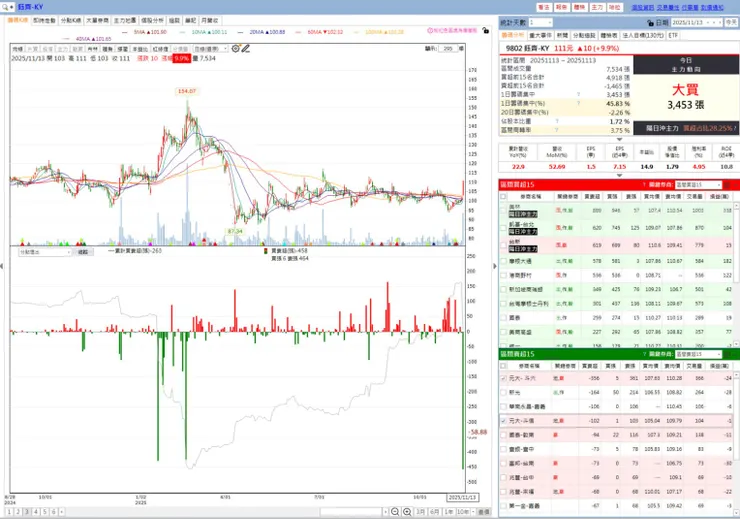Click the red 主力 button at top
Image resolution: width=740 pixels, height=519 pixels.
pyautogui.click(x=597, y=7)
